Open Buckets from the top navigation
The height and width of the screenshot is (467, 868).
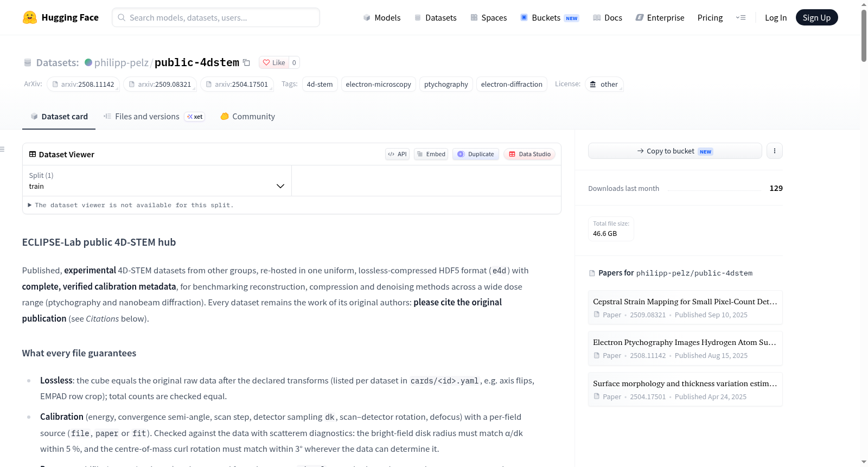550,17
